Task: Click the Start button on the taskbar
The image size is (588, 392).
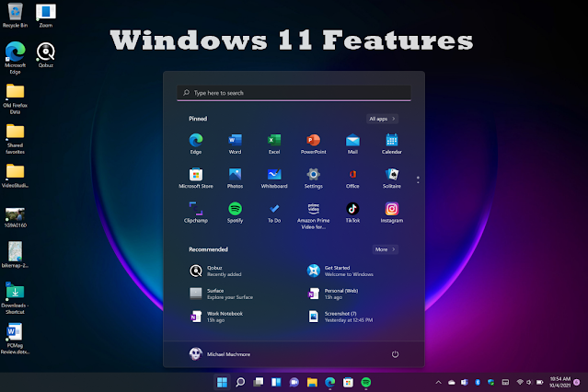Action: 222,382
